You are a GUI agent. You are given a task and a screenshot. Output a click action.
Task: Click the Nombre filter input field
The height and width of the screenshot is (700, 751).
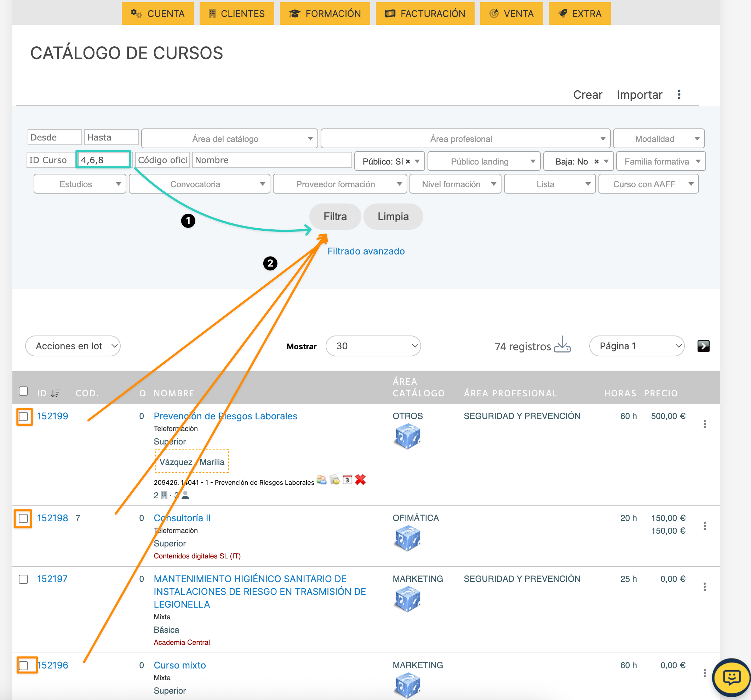pyautogui.click(x=271, y=160)
